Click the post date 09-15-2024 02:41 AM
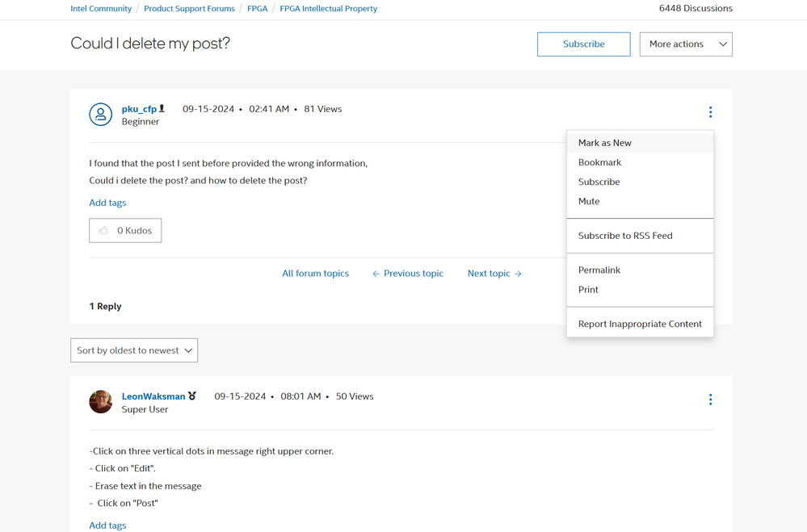This screenshot has height=532, width=807. 236,109
